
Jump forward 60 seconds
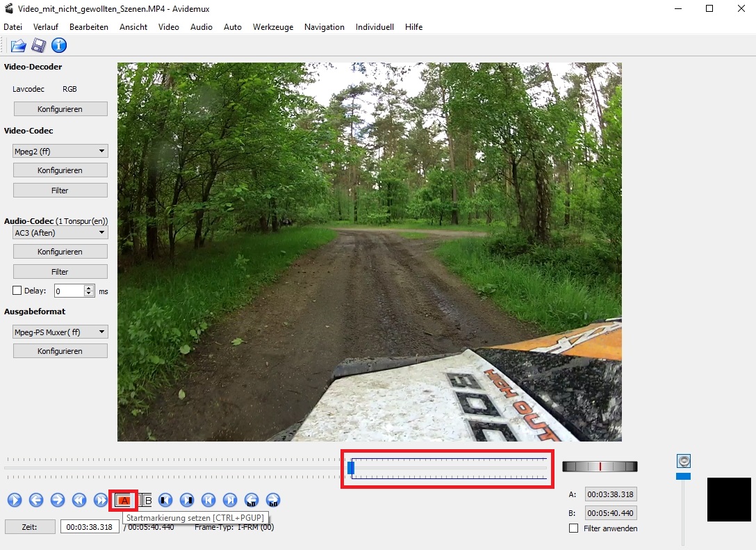click(x=273, y=500)
